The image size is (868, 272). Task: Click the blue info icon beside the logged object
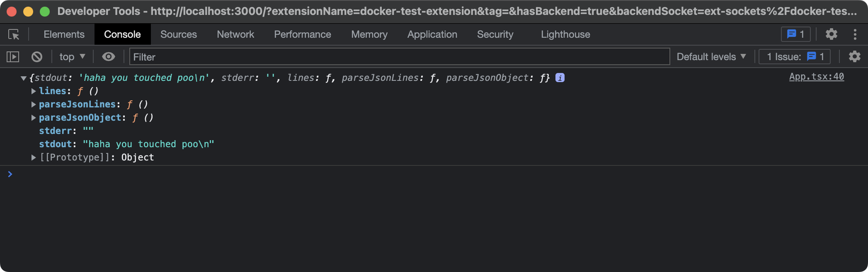click(560, 78)
